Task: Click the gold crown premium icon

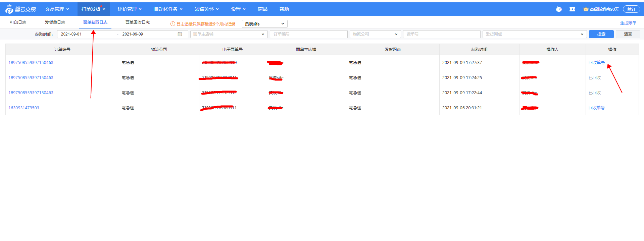Action: click(x=586, y=9)
